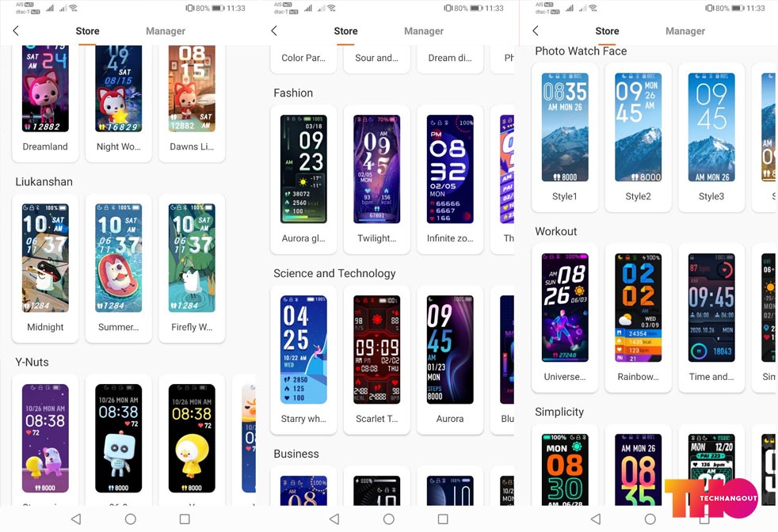Image resolution: width=778 pixels, height=532 pixels.
Task: Tap the back arrow in the middle screen
Action: [274, 31]
